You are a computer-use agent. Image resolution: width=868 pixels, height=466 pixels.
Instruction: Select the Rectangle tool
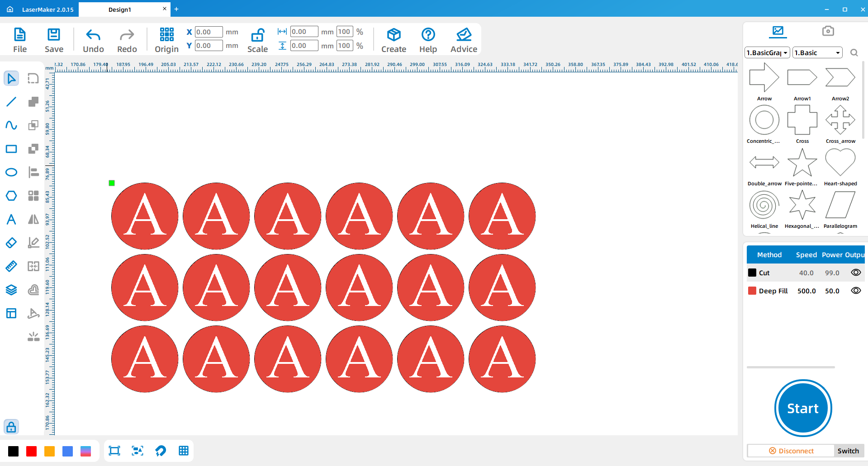point(11,149)
